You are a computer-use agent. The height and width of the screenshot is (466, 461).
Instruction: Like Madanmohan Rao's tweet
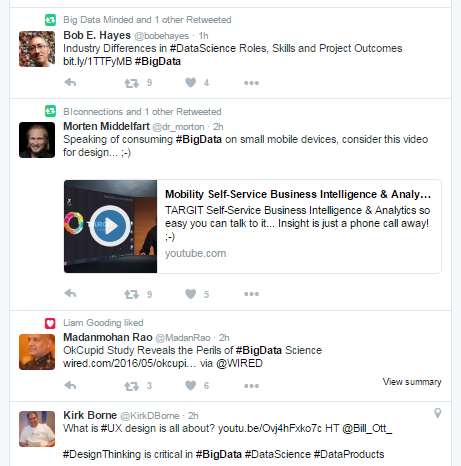[x=191, y=385]
